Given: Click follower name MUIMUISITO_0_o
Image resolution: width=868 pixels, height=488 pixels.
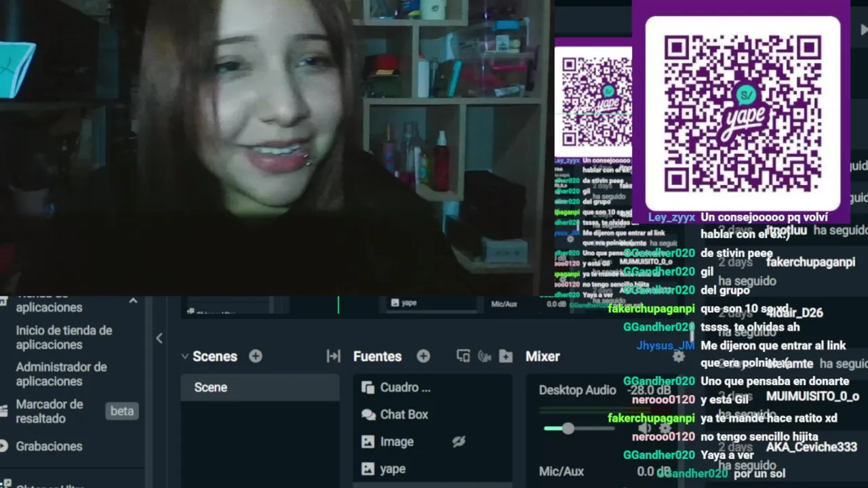Looking at the screenshot, I should [x=812, y=396].
